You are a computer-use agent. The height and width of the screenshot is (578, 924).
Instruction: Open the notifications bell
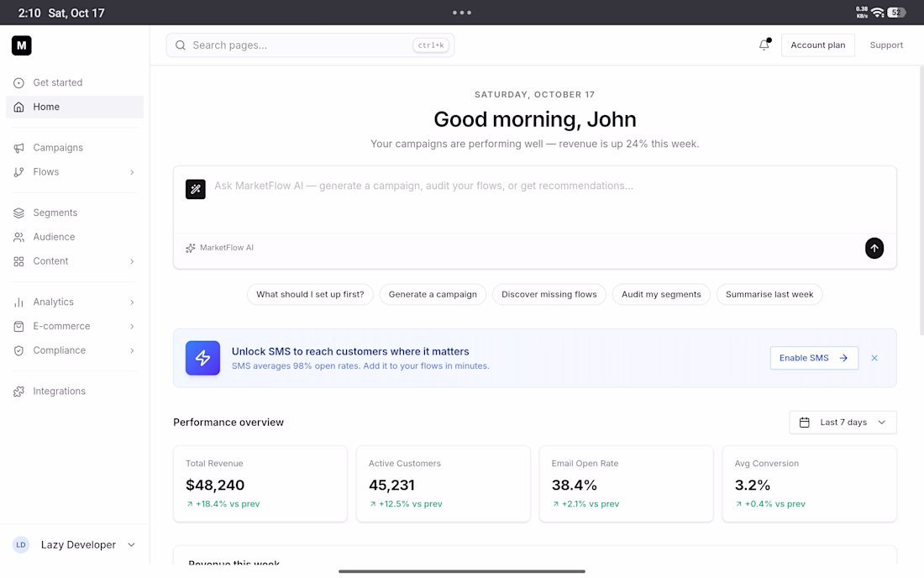point(764,45)
